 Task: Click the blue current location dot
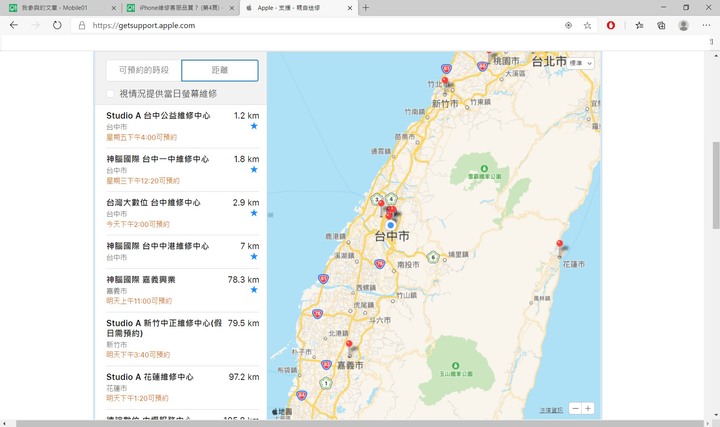(x=390, y=225)
